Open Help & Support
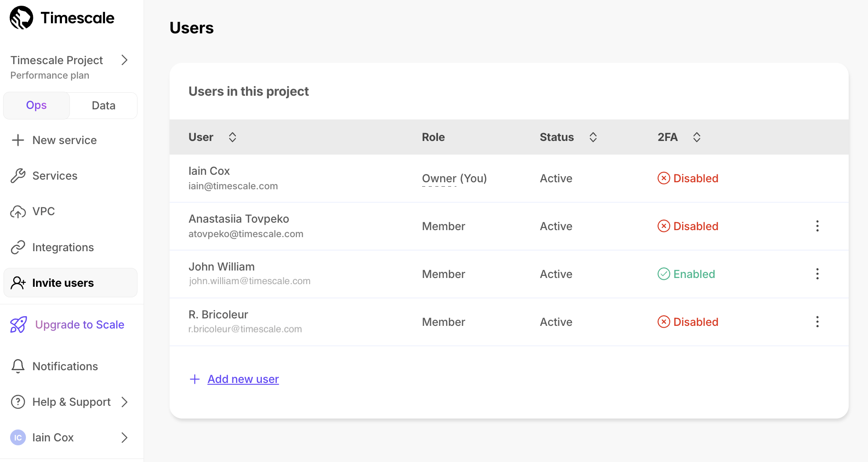This screenshot has height=462, width=868. click(71, 402)
